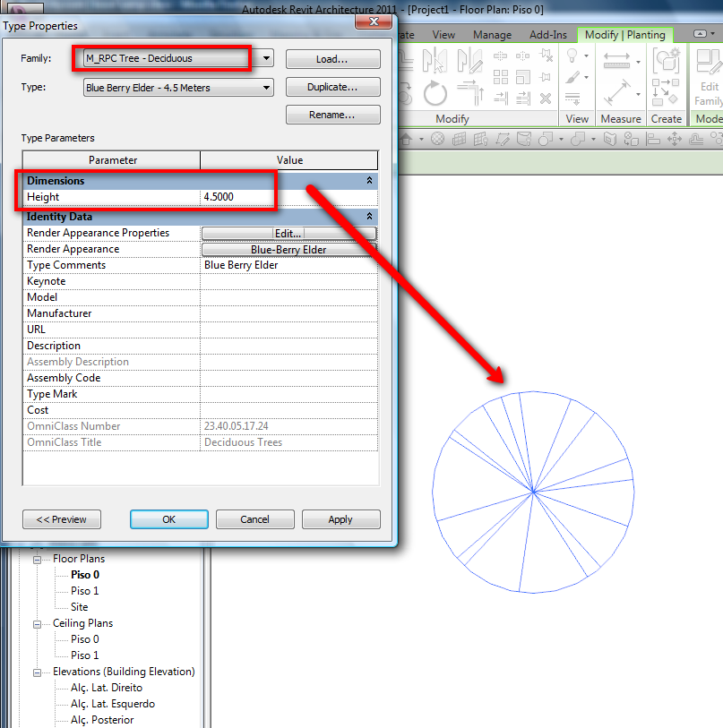The height and width of the screenshot is (728, 723).
Task: Select Trim/Extend Single Element tool
Action: pos(501,98)
